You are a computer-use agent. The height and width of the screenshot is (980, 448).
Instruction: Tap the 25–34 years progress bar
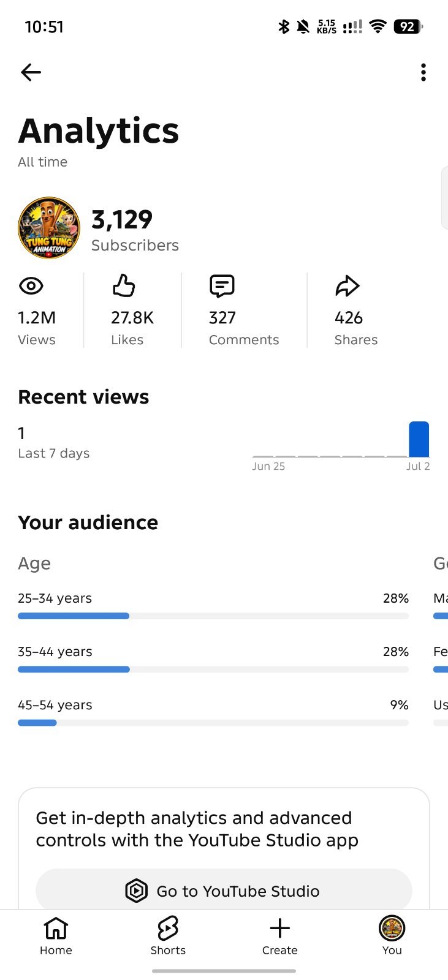(213, 616)
